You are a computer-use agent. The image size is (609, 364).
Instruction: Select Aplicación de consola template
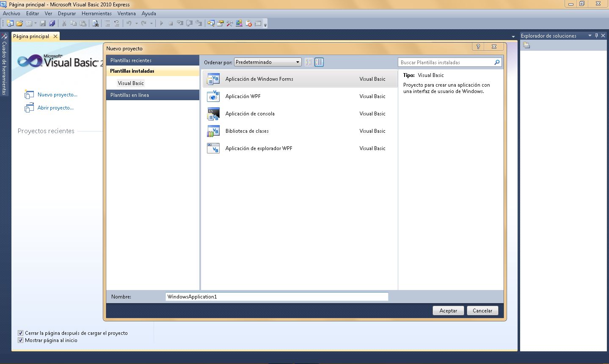point(300,114)
